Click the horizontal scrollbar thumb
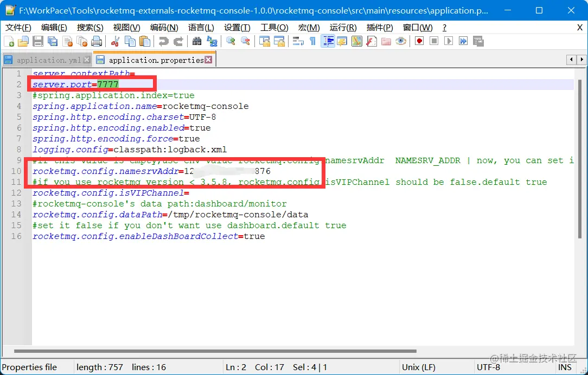This screenshot has height=375, width=588. [x=215, y=351]
